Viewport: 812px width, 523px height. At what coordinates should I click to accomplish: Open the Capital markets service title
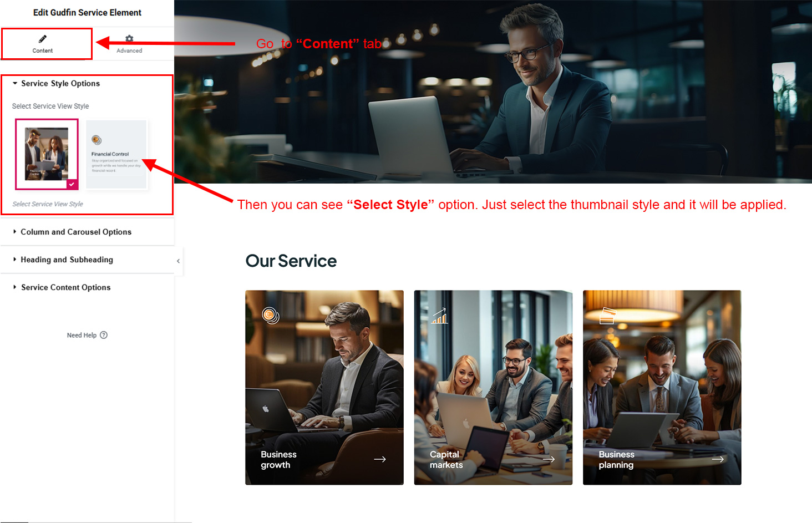pos(446,459)
